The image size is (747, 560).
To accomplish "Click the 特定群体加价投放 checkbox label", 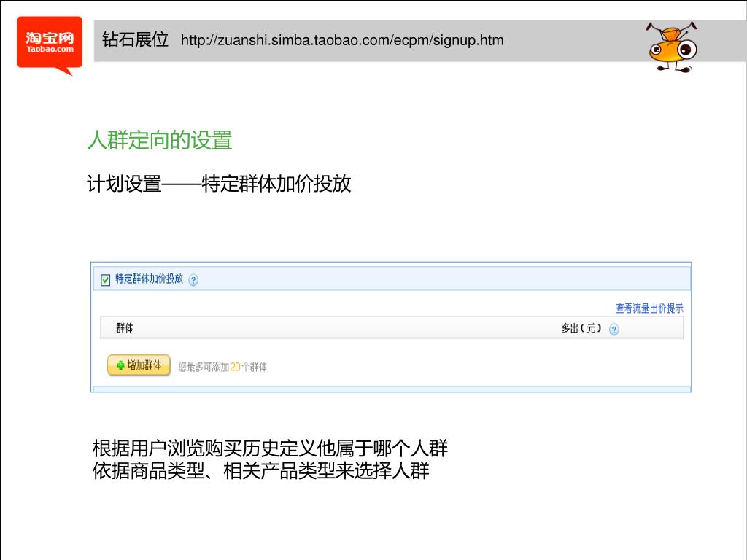I will click(x=149, y=279).
